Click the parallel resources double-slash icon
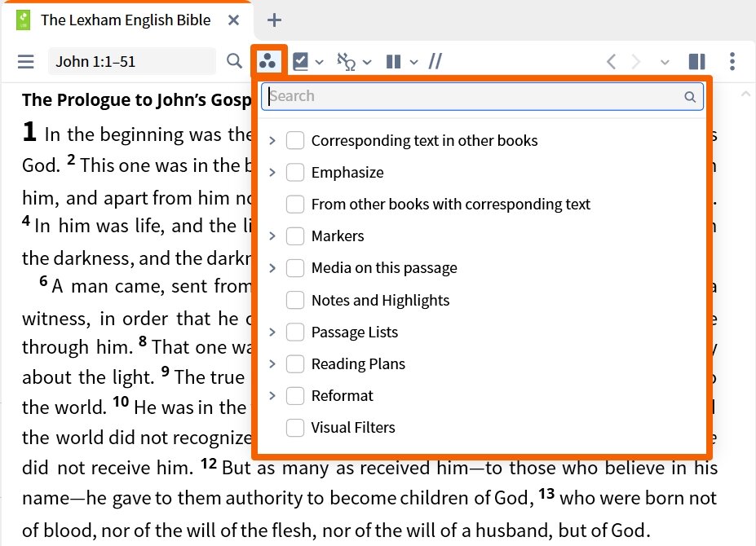 tap(435, 61)
